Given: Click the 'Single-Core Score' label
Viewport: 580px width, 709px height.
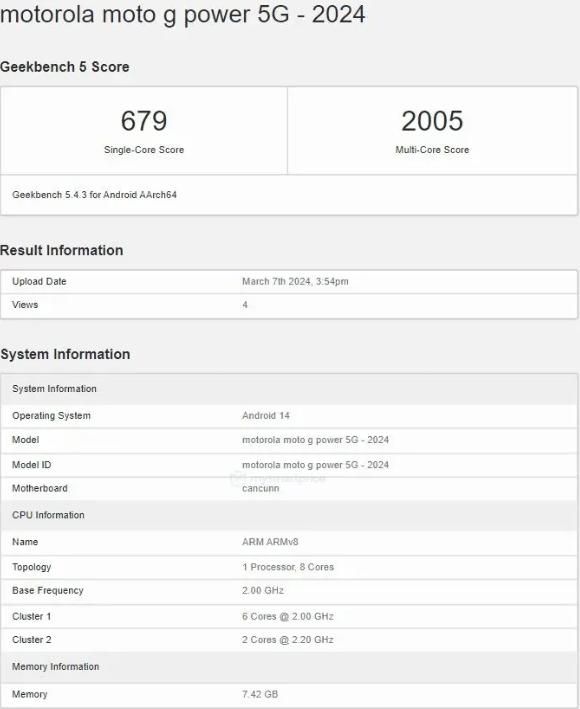Looking at the screenshot, I should (x=144, y=150).
